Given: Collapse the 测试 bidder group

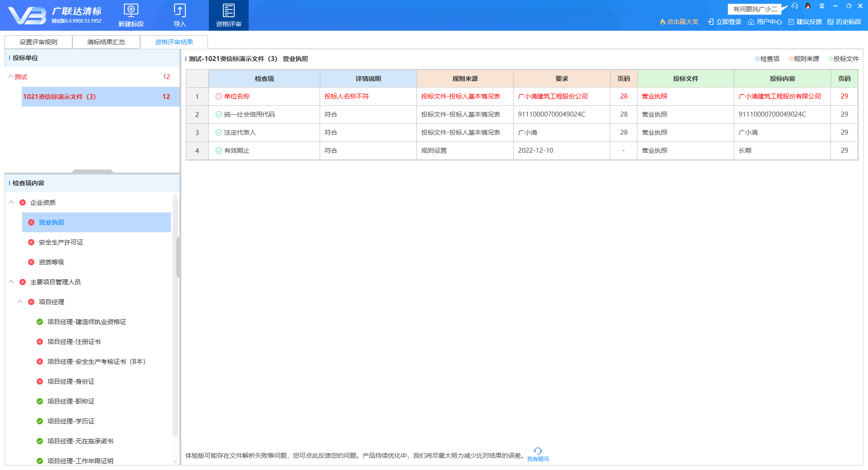Looking at the screenshot, I should (11, 77).
